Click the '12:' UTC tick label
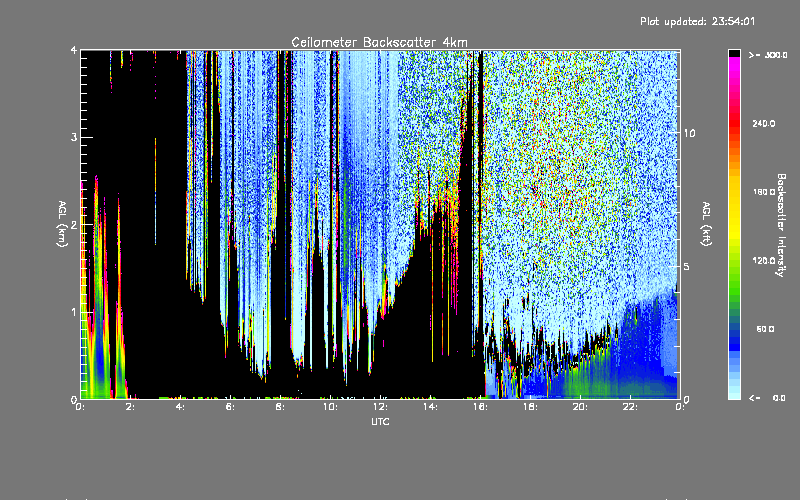The image size is (800, 500). tap(381, 407)
